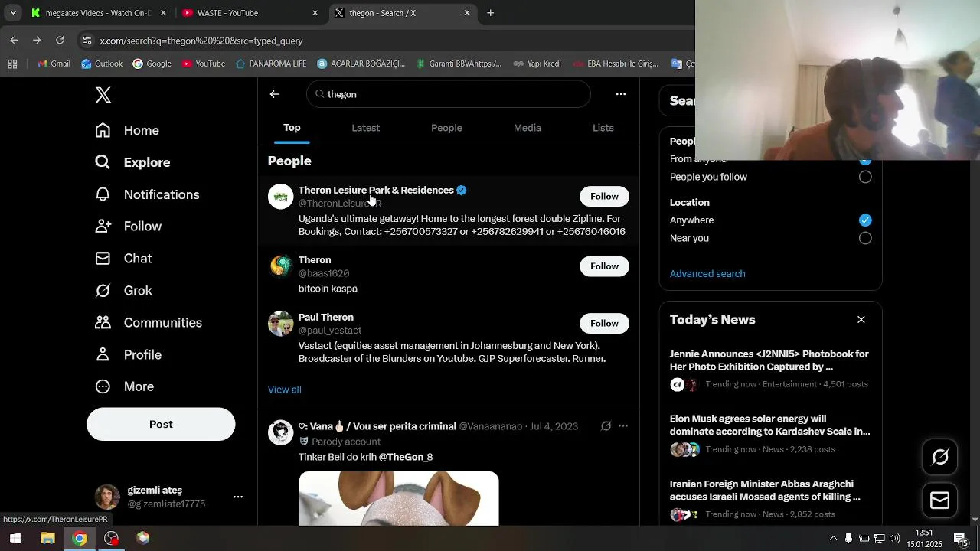Click the white Post button
The height and width of the screenshot is (551, 980).
[161, 424]
